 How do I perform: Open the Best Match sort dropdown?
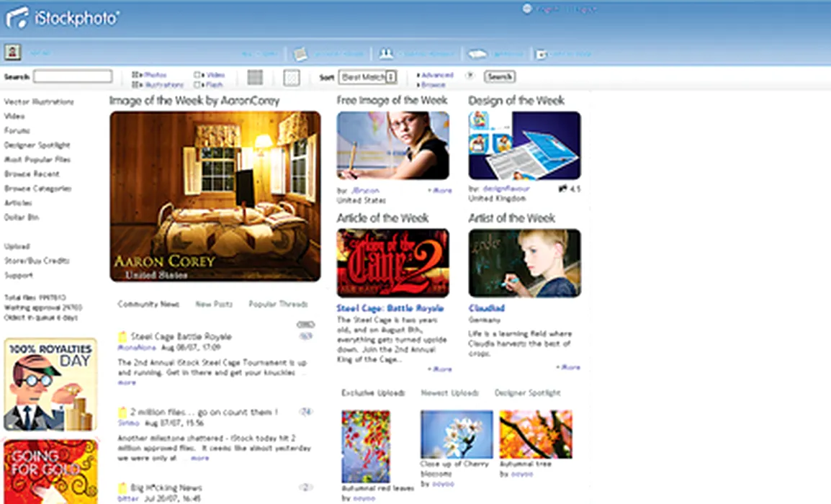[369, 77]
